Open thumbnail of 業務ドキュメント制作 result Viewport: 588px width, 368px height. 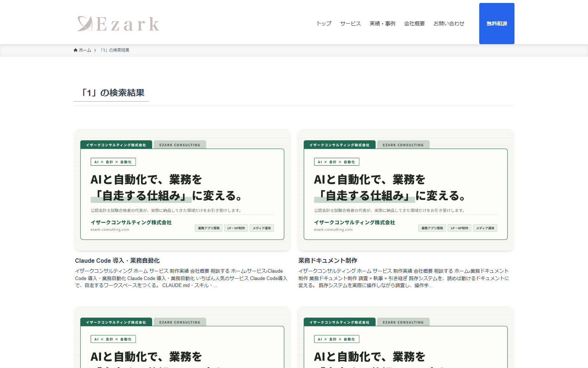click(406, 190)
